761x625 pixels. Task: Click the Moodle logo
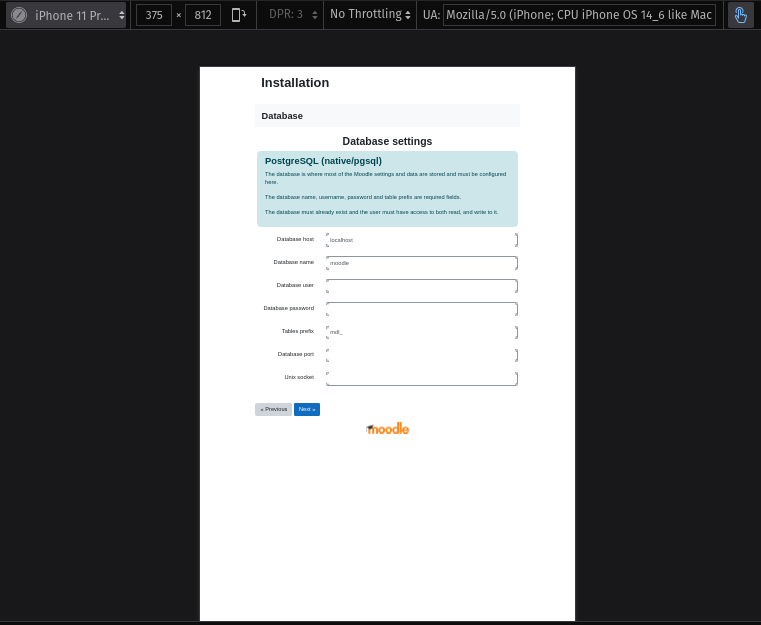coord(387,428)
